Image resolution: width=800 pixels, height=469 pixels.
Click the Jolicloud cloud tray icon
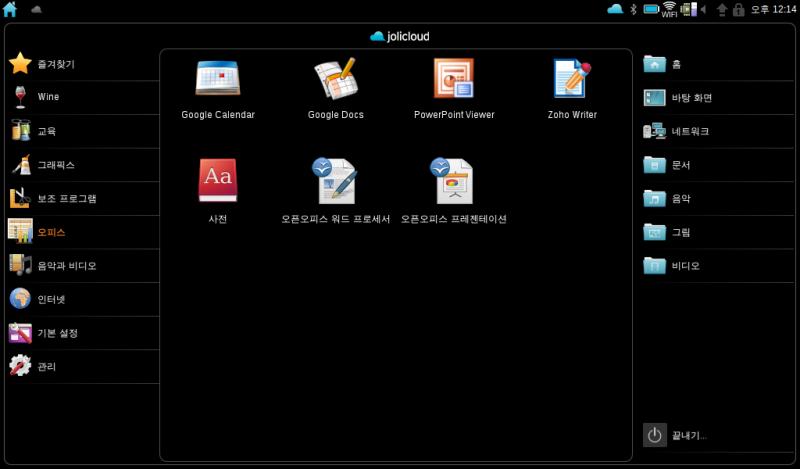pos(615,9)
